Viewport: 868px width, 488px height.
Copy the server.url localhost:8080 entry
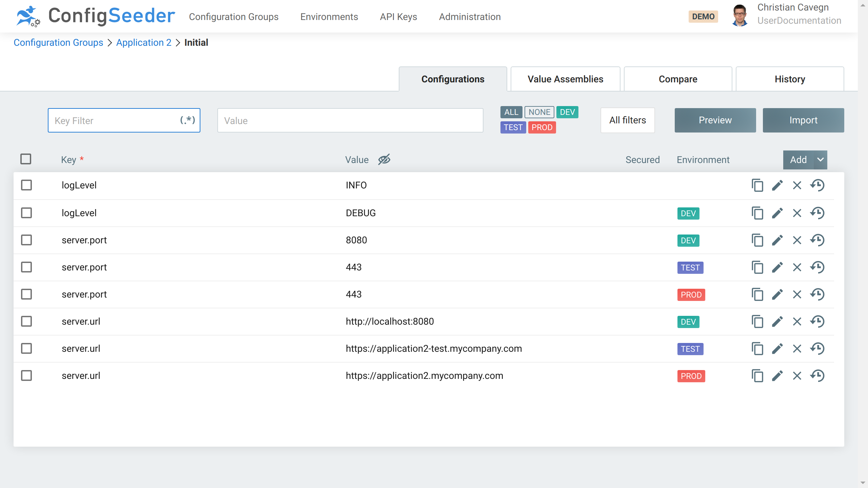pos(757,322)
